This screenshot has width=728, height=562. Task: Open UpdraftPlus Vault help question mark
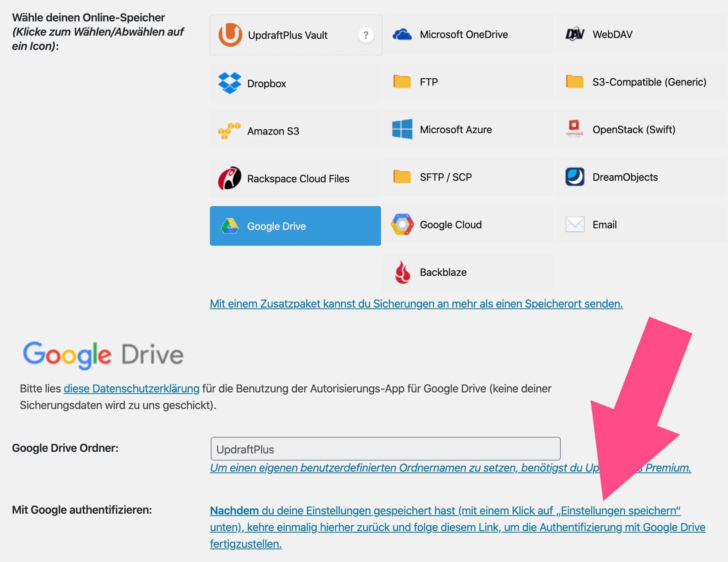[x=365, y=35]
